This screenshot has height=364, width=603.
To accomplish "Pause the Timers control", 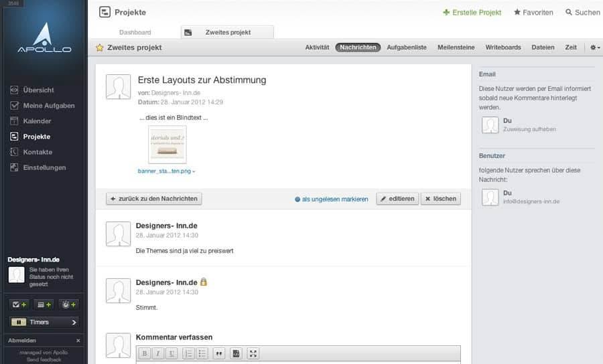I will click(19, 322).
